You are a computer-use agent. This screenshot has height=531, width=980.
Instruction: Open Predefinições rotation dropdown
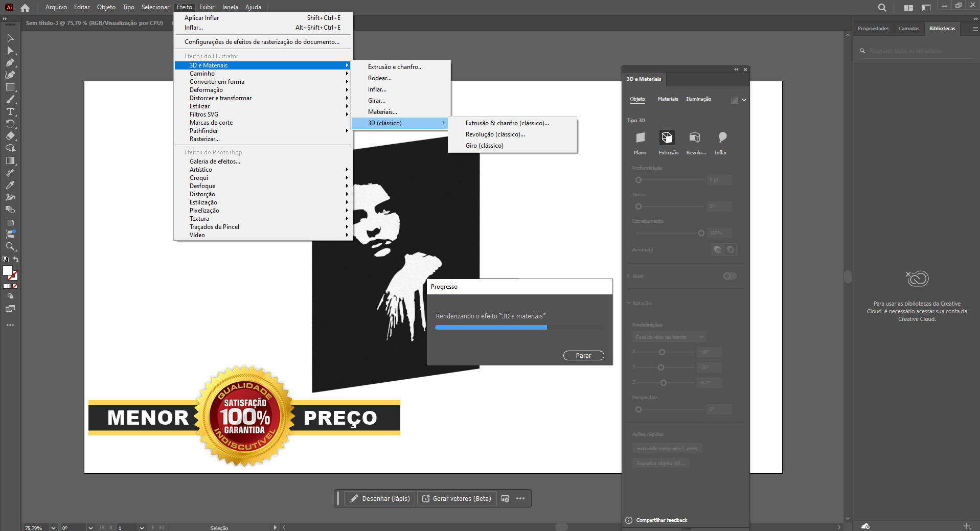click(669, 337)
